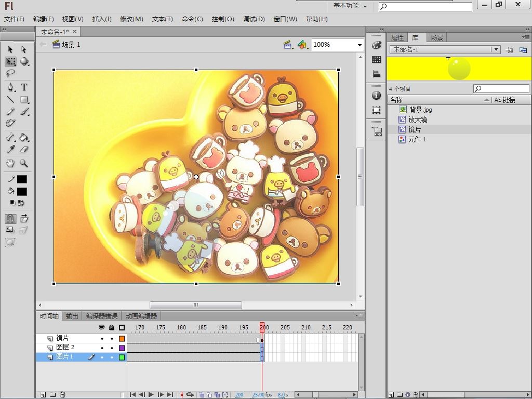This screenshot has height=399, width=532.
Task: Select the Eraser tool
Action: pos(24,149)
